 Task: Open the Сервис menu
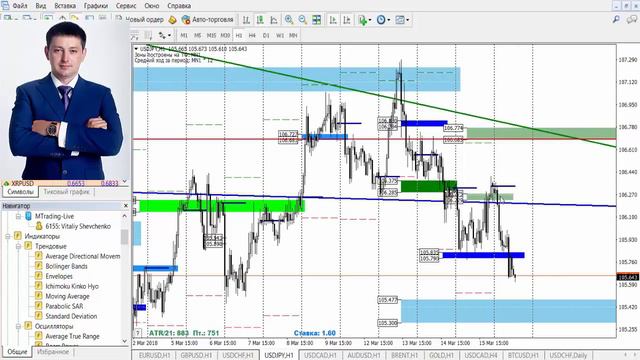[126, 6]
